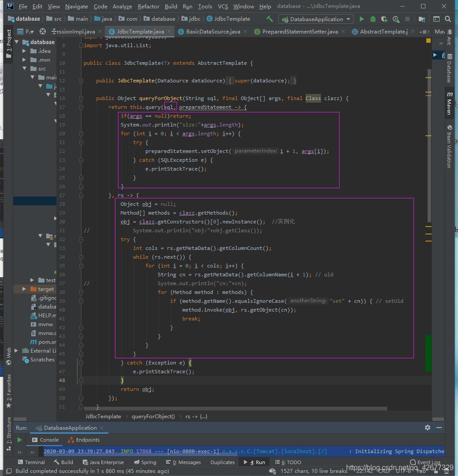Open the Refactor menu
Image resolution: width=458 pixels, height=476 pixels.
coord(148,6)
